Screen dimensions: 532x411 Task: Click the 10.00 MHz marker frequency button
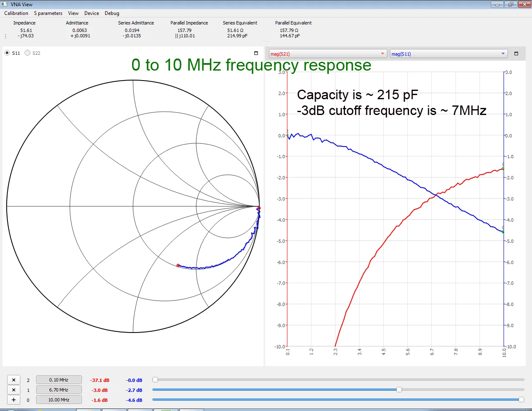[59, 400]
